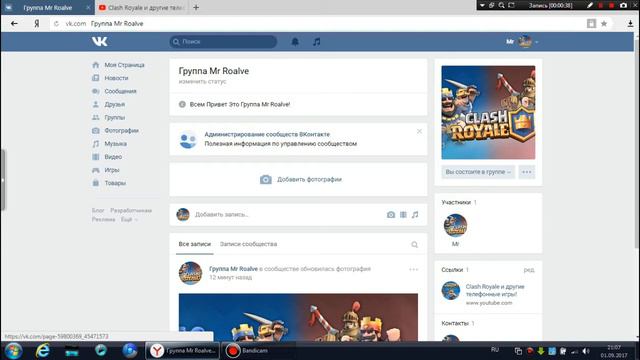Viewport: 640px width, 360px height.
Task: Open new browser tab with plus
Action: 196,7
